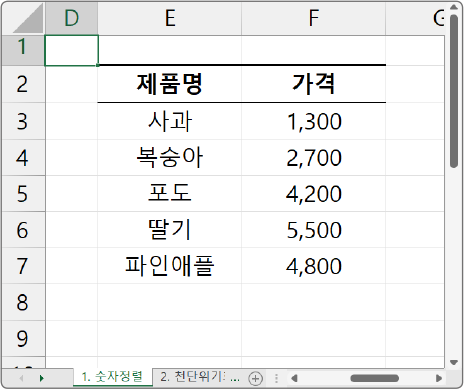Screen dimensions: 464x389
Task: Select row 6 header
Action: [23, 230]
